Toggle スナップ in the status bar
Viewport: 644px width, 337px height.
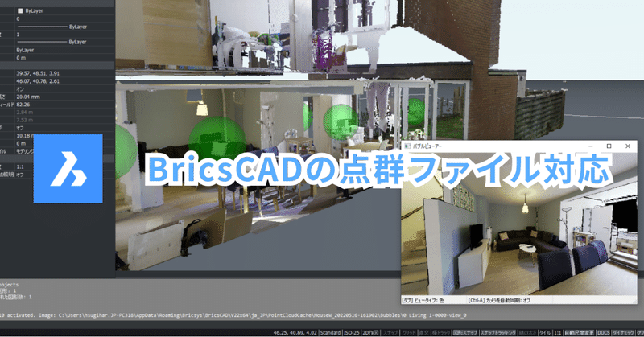click(x=390, y=332)
